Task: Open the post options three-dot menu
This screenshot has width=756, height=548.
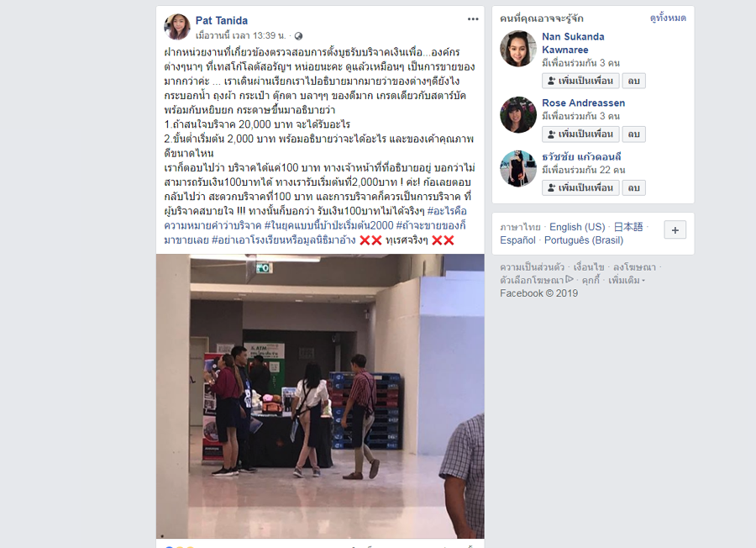Action: 473,19
